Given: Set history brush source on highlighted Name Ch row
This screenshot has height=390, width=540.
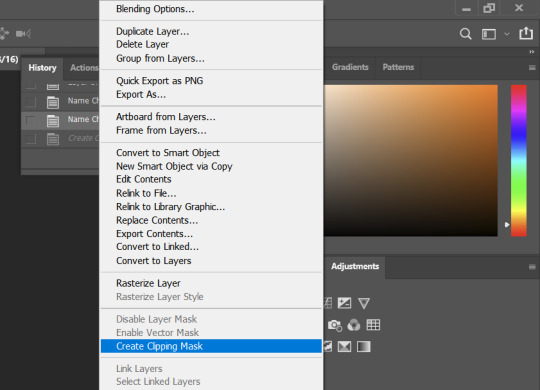Looking at the screenshot, I should (x=31, y=120).
